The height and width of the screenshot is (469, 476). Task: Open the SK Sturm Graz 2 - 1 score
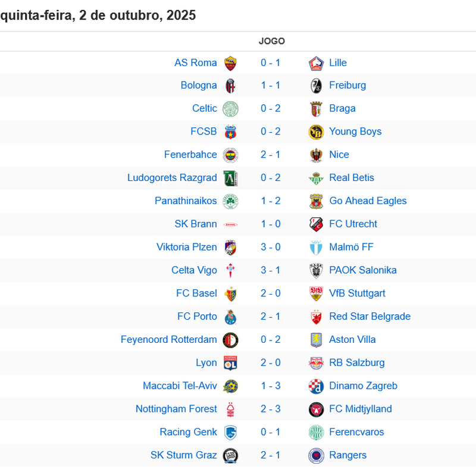(271, 455)
